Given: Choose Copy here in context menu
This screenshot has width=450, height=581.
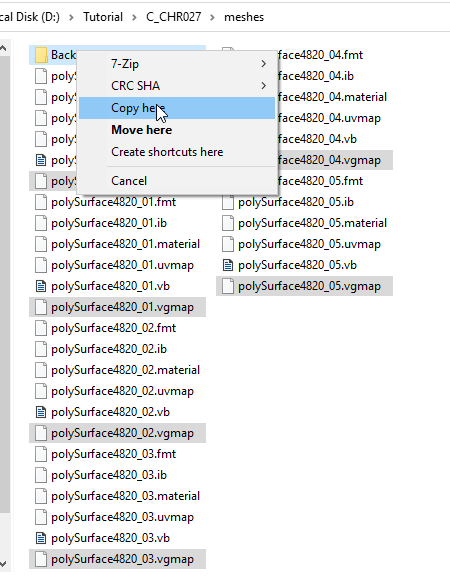Looking at the screenshot, I should tap(177, 108).
